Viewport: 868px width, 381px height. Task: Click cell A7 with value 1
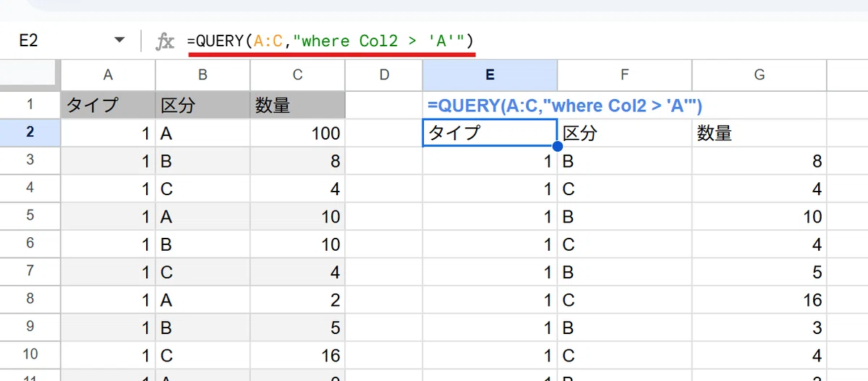(x=108, y=271)
